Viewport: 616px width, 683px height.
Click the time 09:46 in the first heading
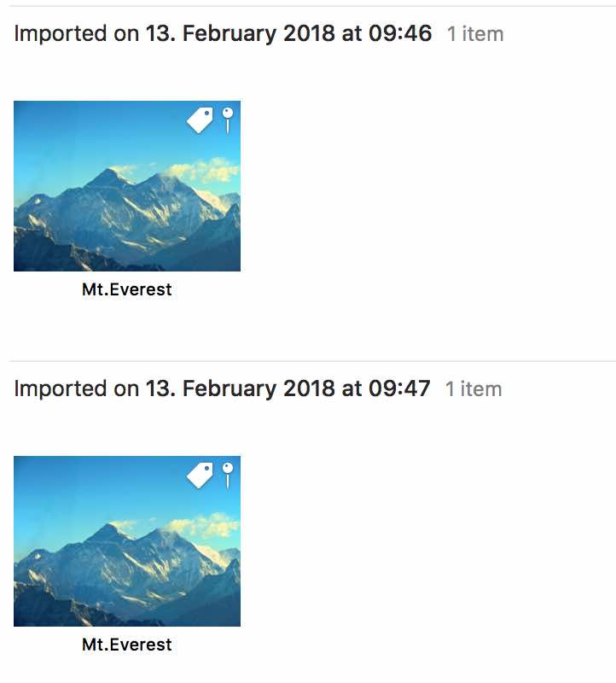click(400, 33)
